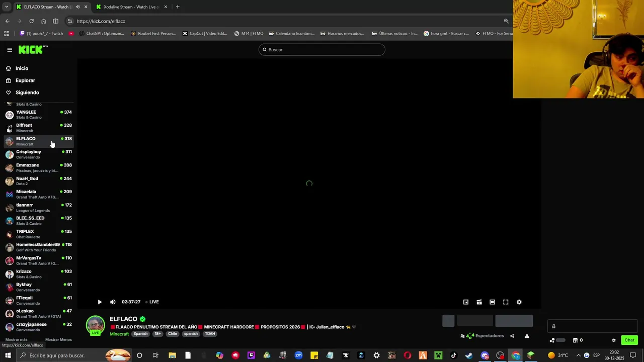Collapse list with Mostrar Menos
Viewport: 644px width, 362px height.
pyautogui.click(x=58, y=339)
